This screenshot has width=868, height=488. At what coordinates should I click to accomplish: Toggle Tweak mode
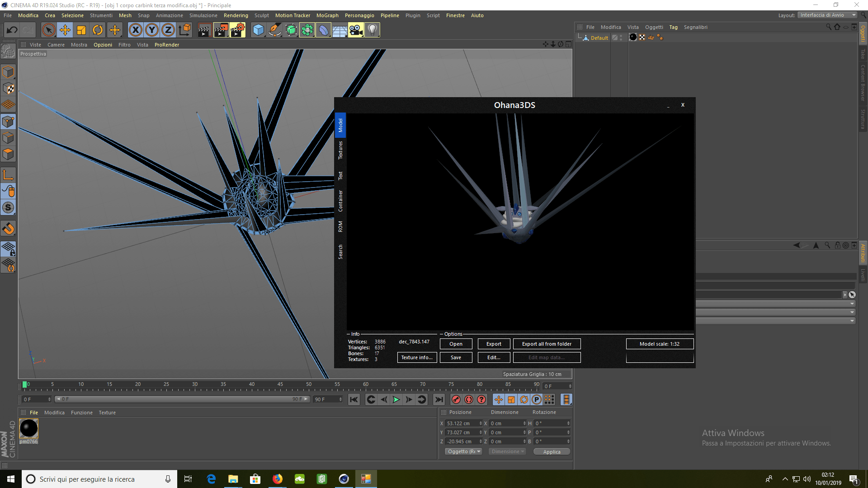coord(8,191)
